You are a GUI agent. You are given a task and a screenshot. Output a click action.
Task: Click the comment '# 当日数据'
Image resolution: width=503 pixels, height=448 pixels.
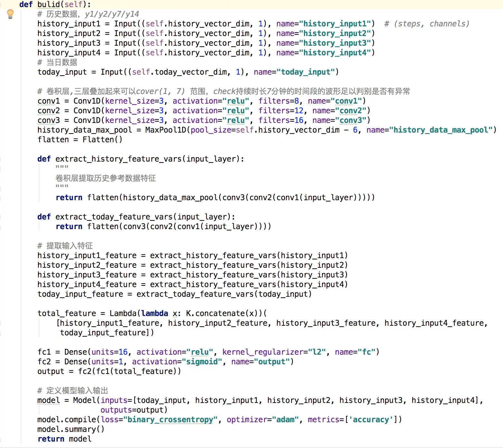click(57, 62)
